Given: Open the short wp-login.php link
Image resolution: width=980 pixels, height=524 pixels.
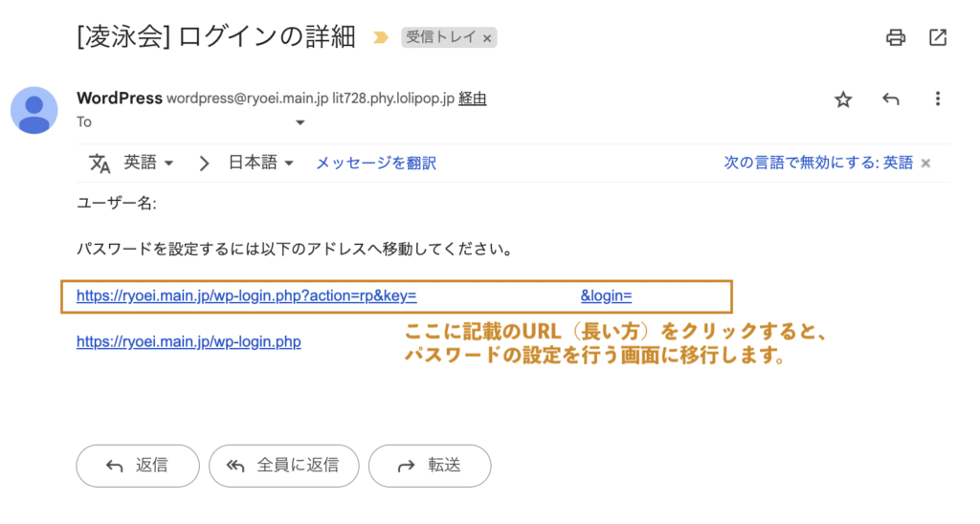Looking at the screenshot, I should click(189, 341).
